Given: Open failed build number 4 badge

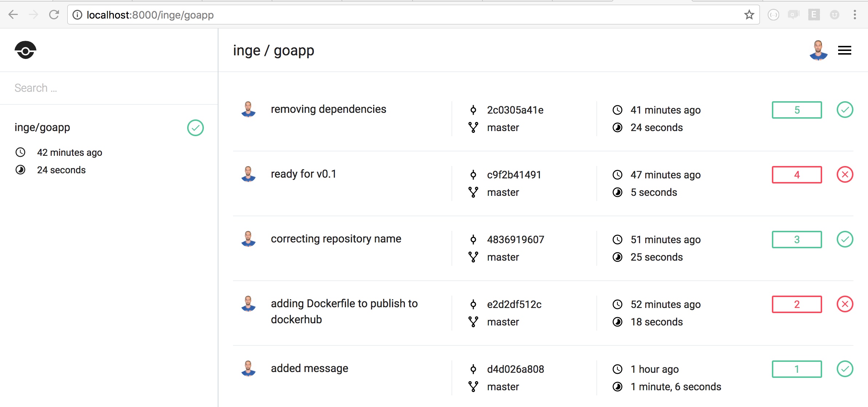Looking at the screenshot, I should pos(797,175).
